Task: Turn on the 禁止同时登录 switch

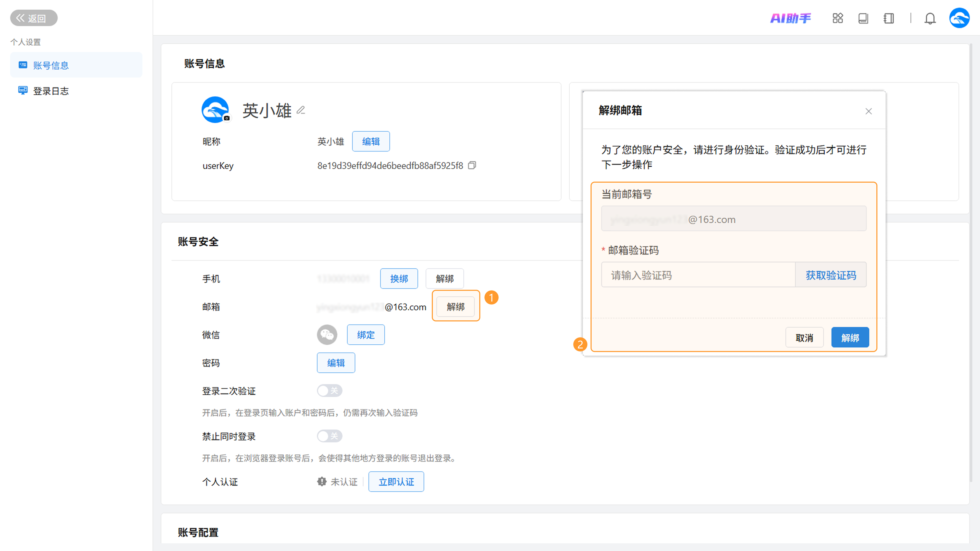Action: tap(329, 436)
